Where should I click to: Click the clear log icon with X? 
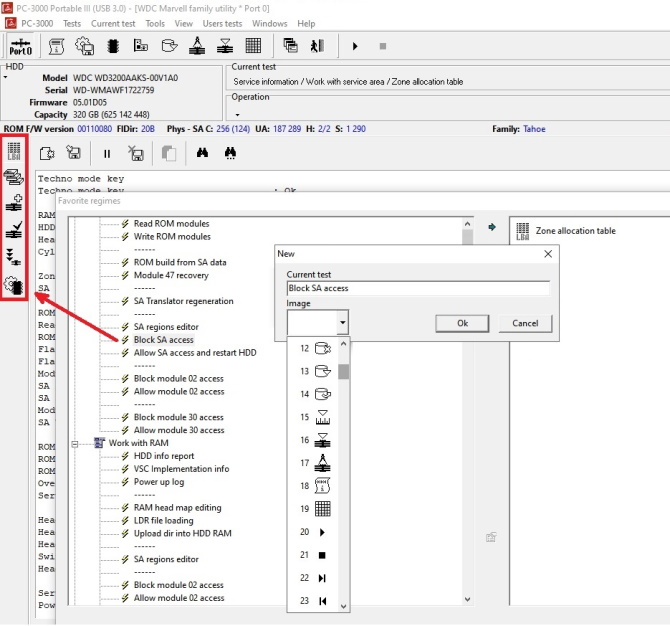[136, 153]
